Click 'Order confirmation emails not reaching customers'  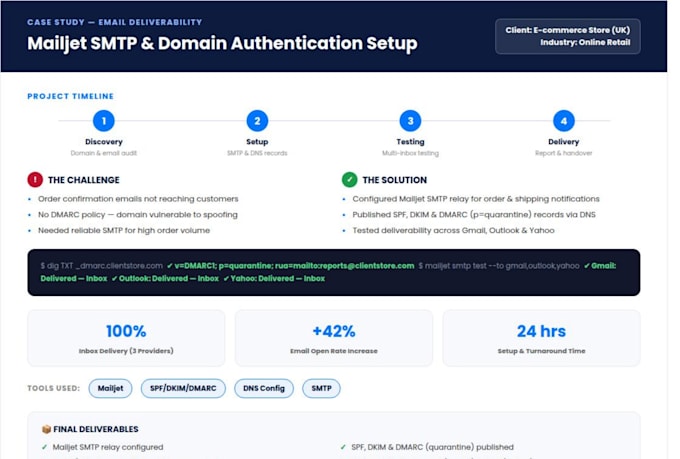click(x=138, y=199)
